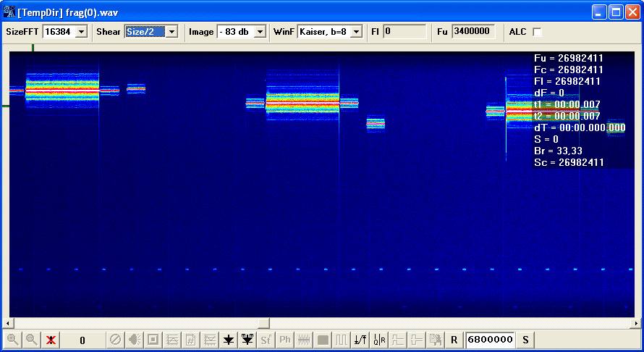
Task: Open the SizeFFT 16384 dropdown
Action: click(82, 32)
